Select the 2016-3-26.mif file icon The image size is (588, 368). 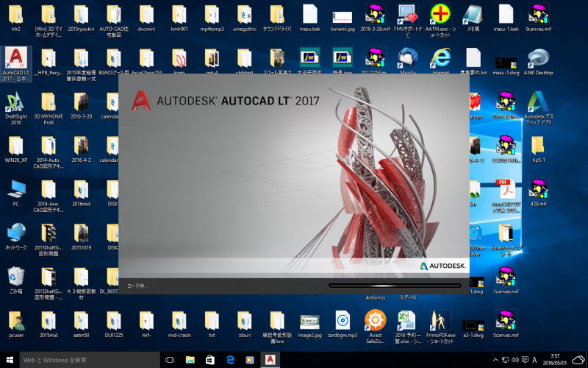375,18
